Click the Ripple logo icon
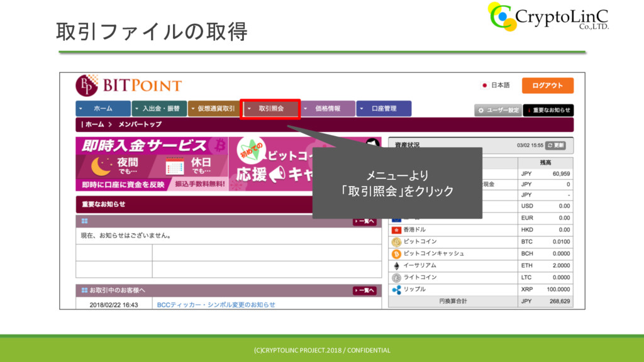 (x=396, y=290)
